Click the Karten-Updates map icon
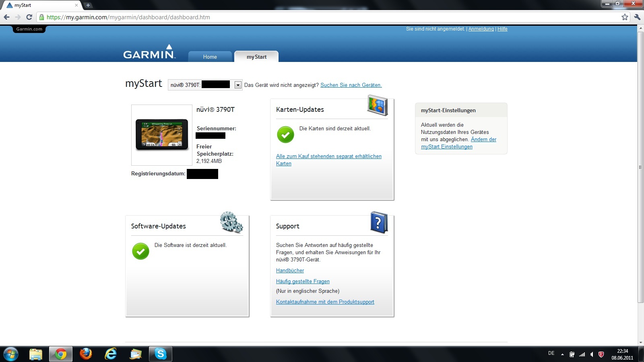Viewport: 644px width, 362px height. pyautogui.click(x=378, y=105)
